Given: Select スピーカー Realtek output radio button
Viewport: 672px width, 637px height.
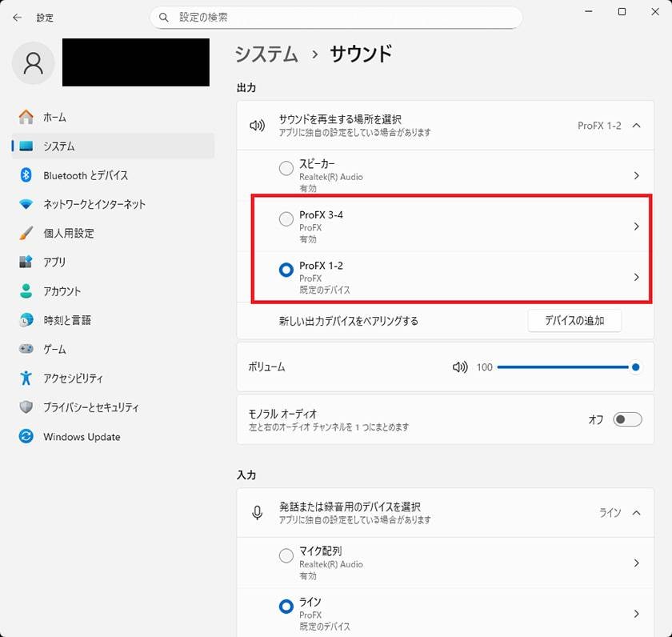Looking at the screenshot, I should [x=286, y=168].
